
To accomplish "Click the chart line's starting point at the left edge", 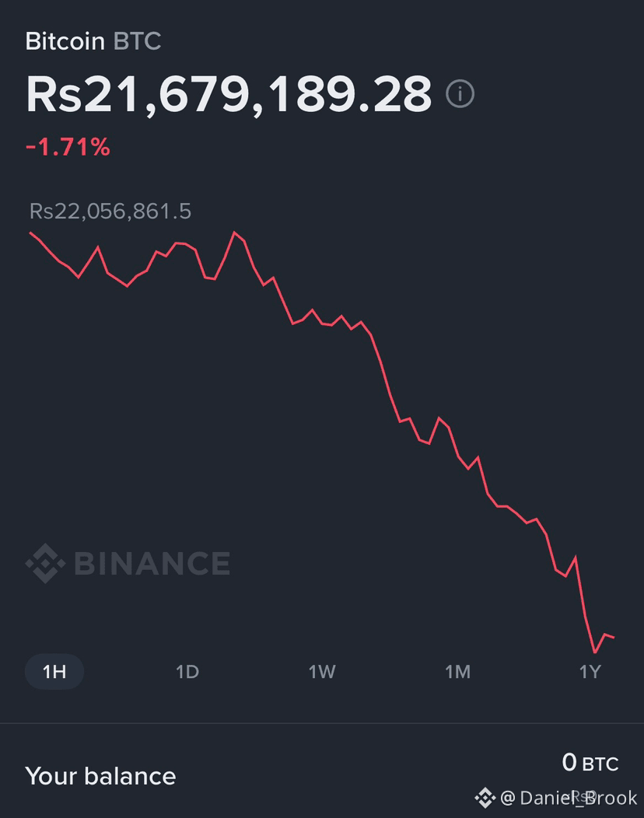I will point(30,232).
